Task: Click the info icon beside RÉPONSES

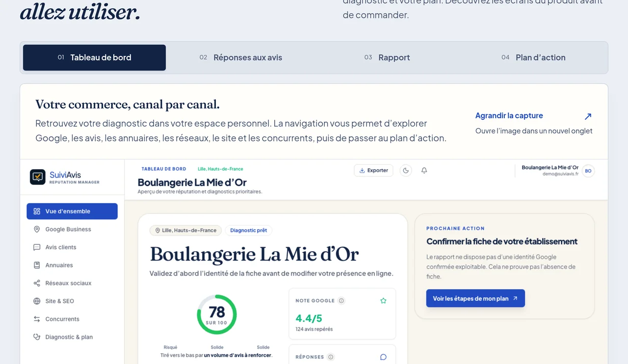Action: (x=331, y=357)
